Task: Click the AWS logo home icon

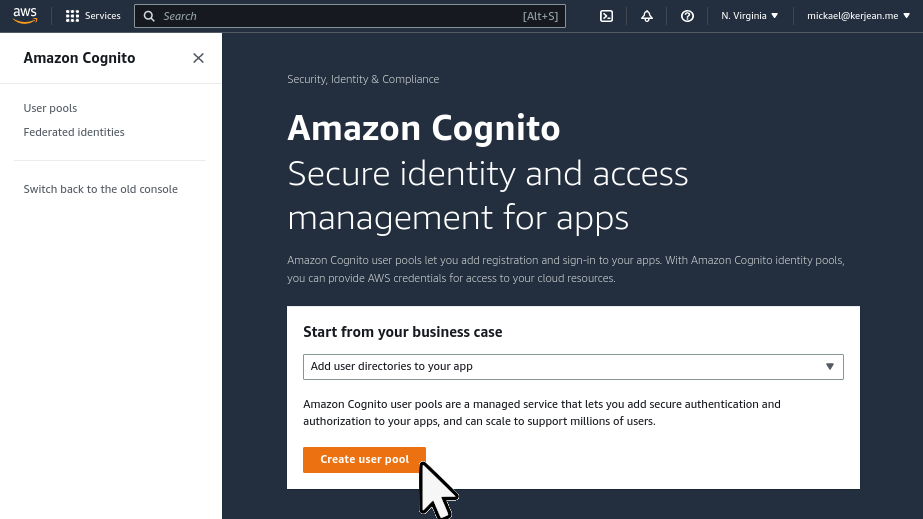Action: (x=25, y=16)
